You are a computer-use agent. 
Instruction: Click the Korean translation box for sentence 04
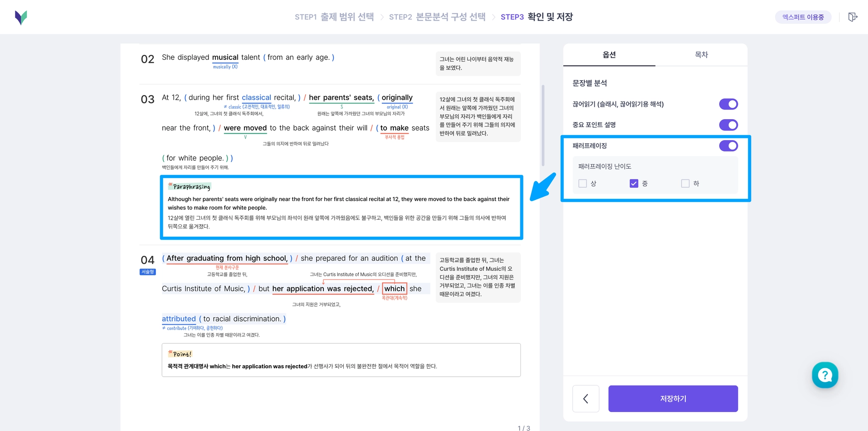[x=478, y=277]
